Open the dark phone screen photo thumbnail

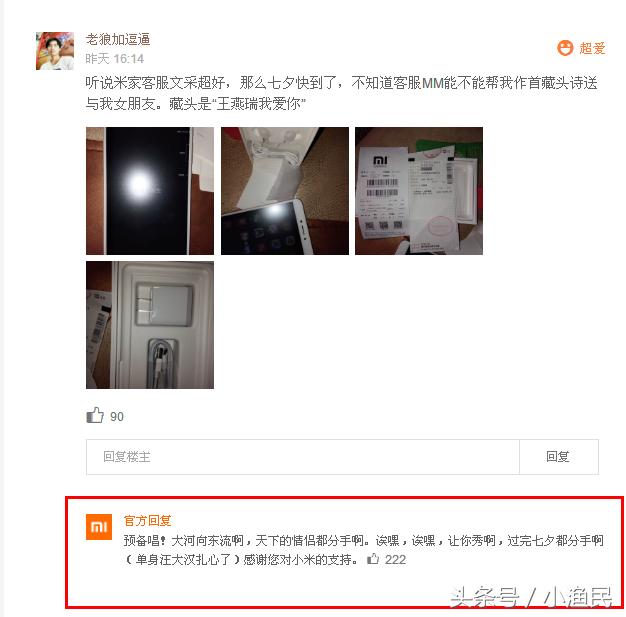pyautogui.click(x=150, y=191)
